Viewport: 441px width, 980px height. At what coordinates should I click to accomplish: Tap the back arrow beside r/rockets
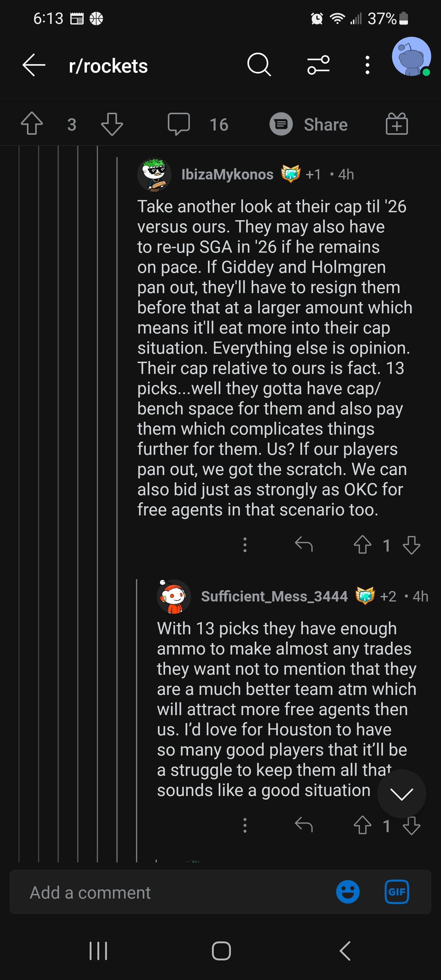coord(34,65)
